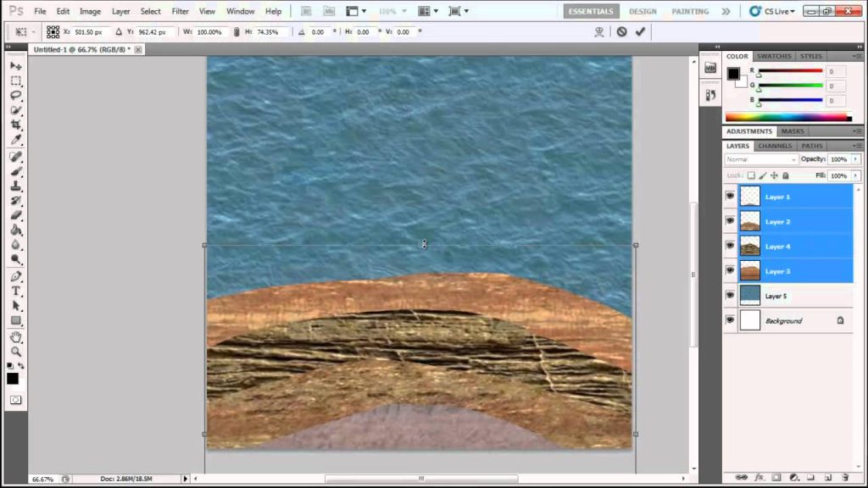The height and width of the screenshot is (488, 868).
Task: Open the Filter menu
Action: 180,11
